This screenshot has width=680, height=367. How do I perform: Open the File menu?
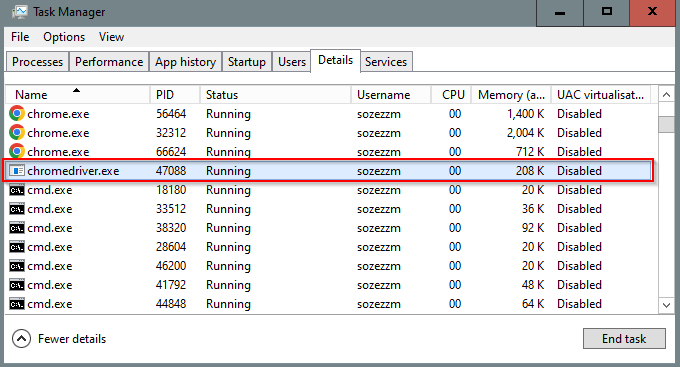[20, 37]
